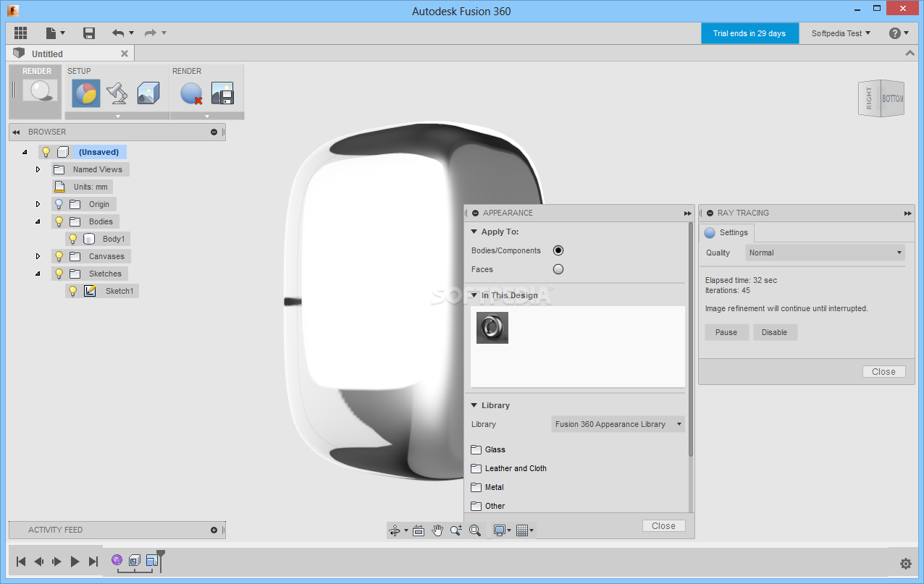This screenshot has height=584, width=924.
Task: Toggle visibility bulb of Unsaved root
Action: click(46, 152)
